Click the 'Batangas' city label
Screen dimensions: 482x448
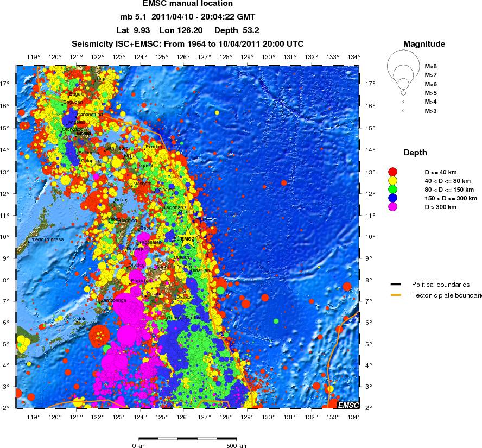click(88, 153)
